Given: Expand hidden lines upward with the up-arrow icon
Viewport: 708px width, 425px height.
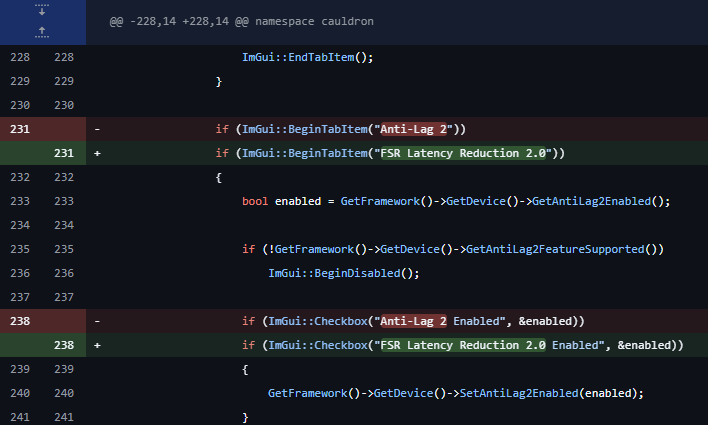Looking at the screenshot, I should 42,32.
